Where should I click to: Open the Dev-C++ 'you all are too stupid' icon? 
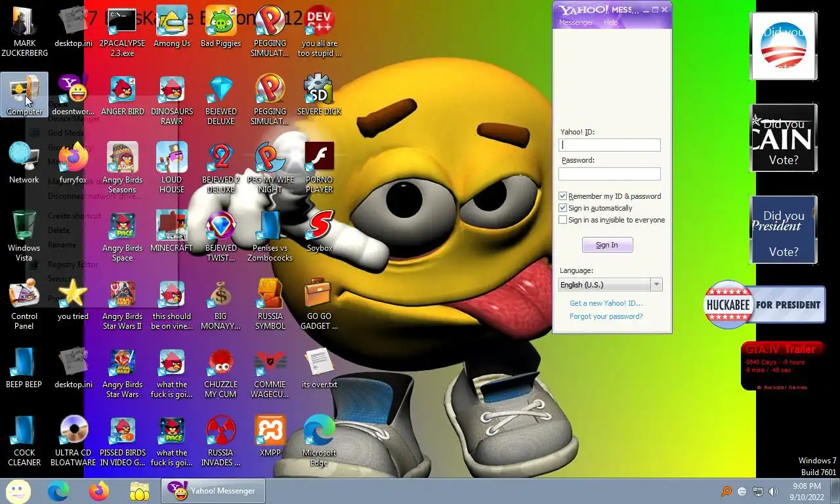coord(320,31)
